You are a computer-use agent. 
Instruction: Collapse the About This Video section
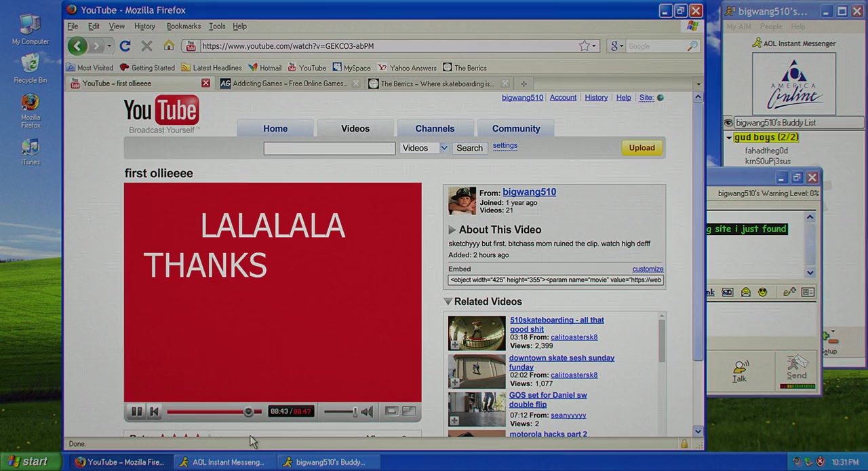(452, 230)
